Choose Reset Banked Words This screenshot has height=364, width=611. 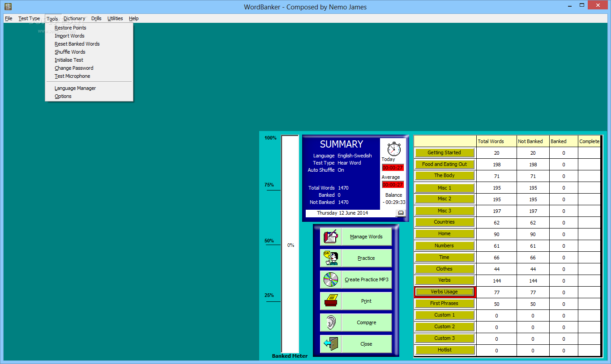[89, 44]
